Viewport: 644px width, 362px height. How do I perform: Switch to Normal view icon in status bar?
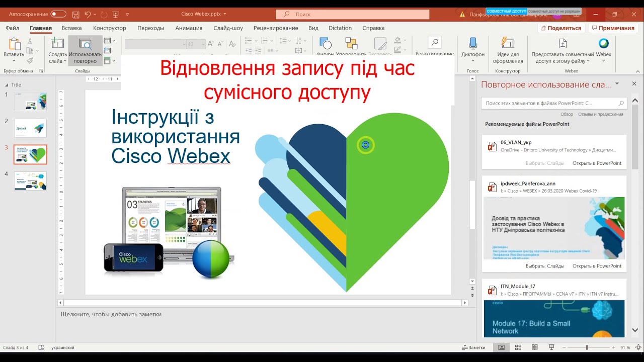502,347
